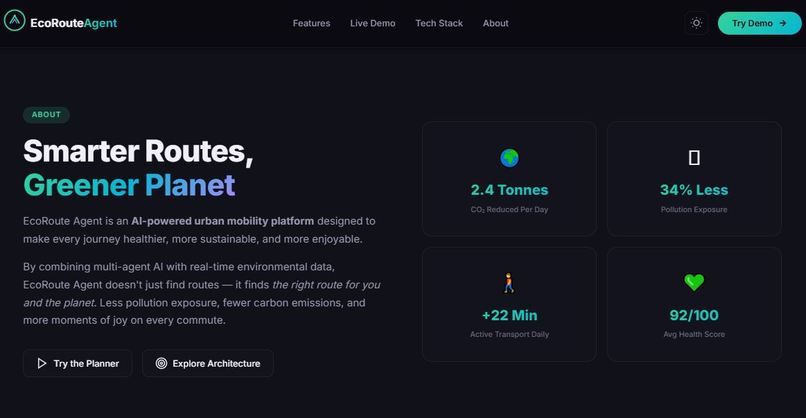The width and height of the screenshot is (806, 418).
Task: Click the globe icon on CO₂ card
Action: coord(509,158)
